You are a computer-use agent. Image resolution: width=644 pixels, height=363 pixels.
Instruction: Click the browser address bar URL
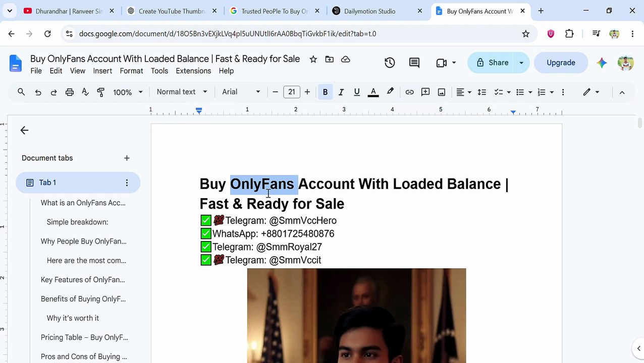tap(227, 34)
